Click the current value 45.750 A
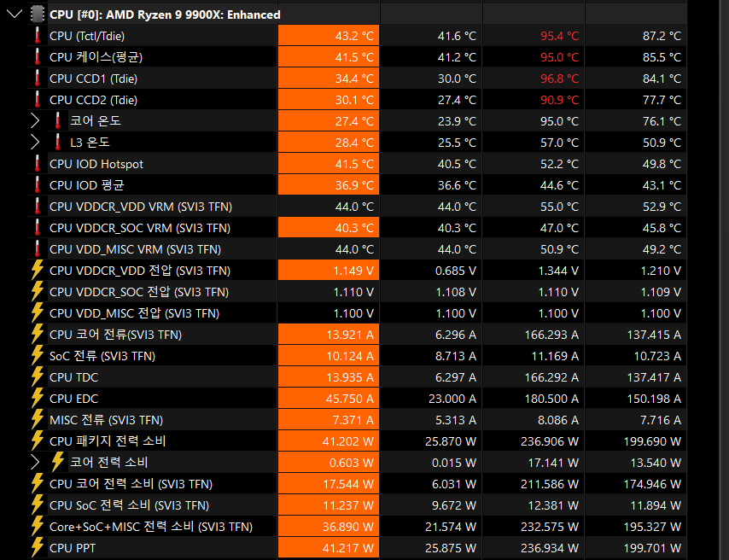The height and width of the screenshot is (560, 729). pos(350,399)
